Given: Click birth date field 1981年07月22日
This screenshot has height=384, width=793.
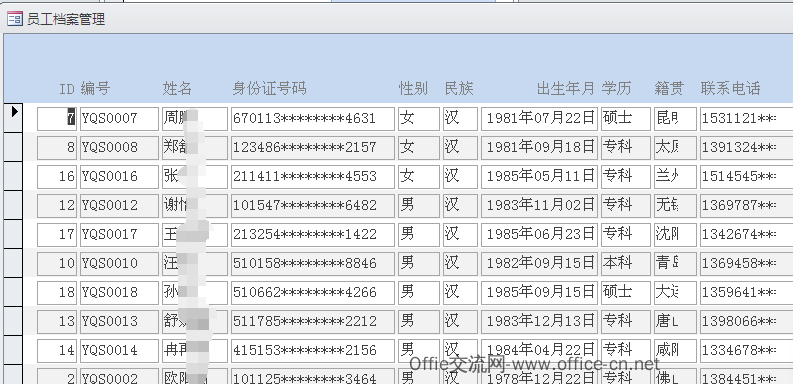Looking at the screenshot, I should pos(540,119).
